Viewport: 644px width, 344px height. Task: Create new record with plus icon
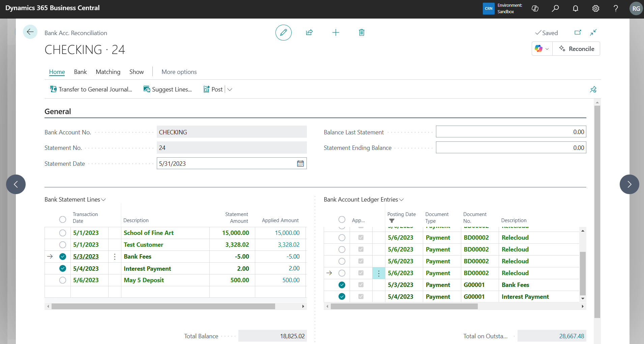[335, 32]
